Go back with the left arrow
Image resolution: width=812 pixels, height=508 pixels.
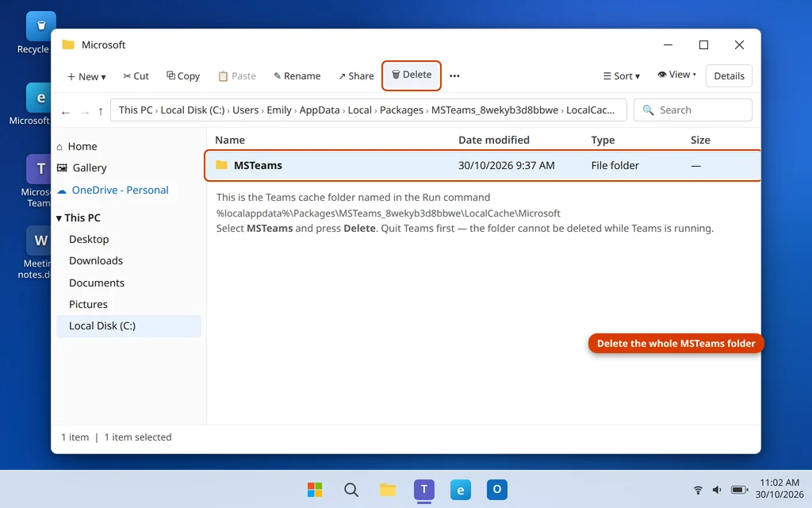coord(66,111)
